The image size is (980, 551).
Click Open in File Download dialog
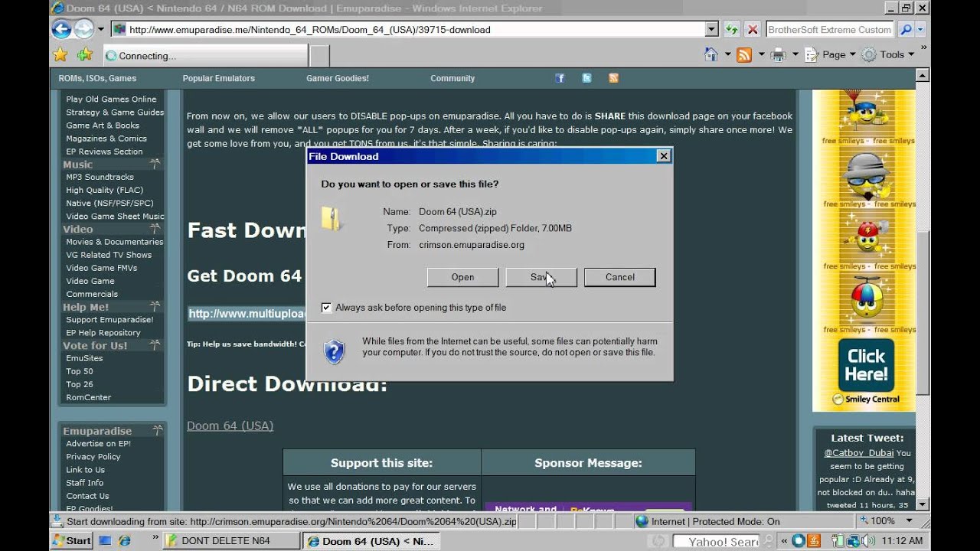pos(462,277)
